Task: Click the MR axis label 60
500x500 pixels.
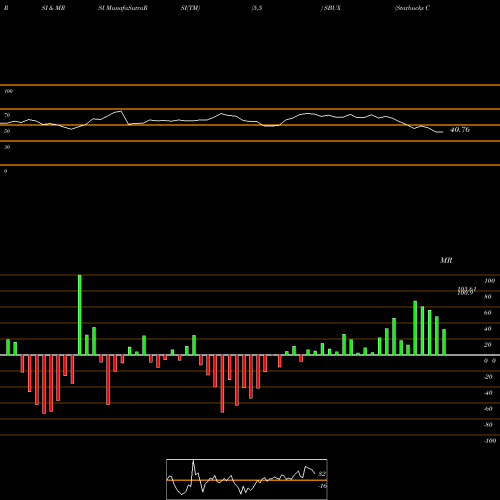Action: click(488, 313)
